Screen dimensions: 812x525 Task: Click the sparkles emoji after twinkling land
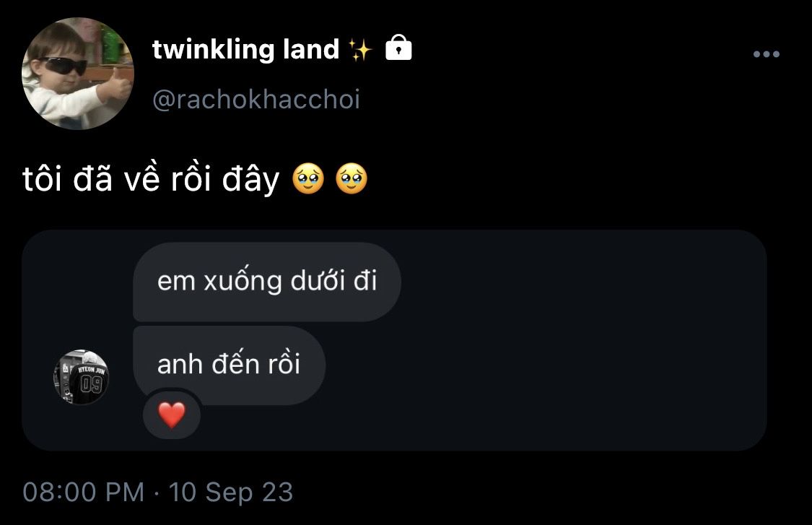pos(360,50)
